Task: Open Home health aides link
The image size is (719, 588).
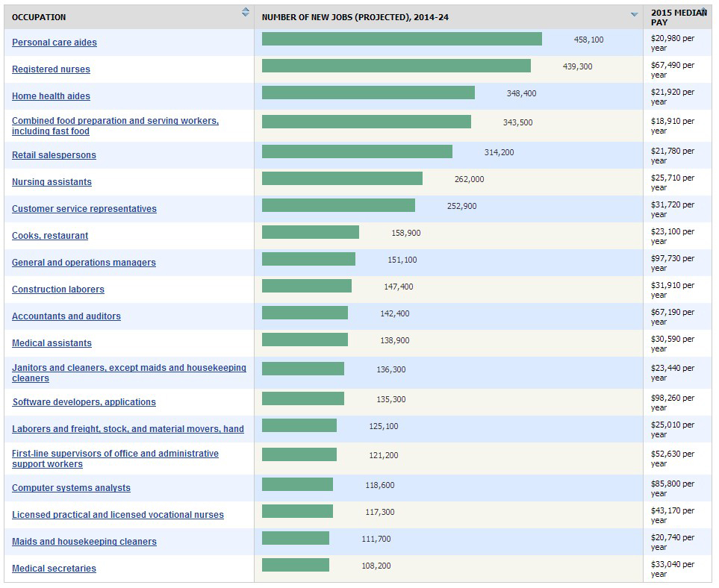Action: click(51, 96)
